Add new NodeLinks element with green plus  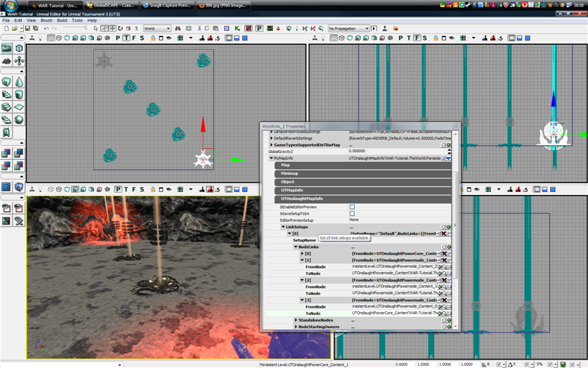449,247
